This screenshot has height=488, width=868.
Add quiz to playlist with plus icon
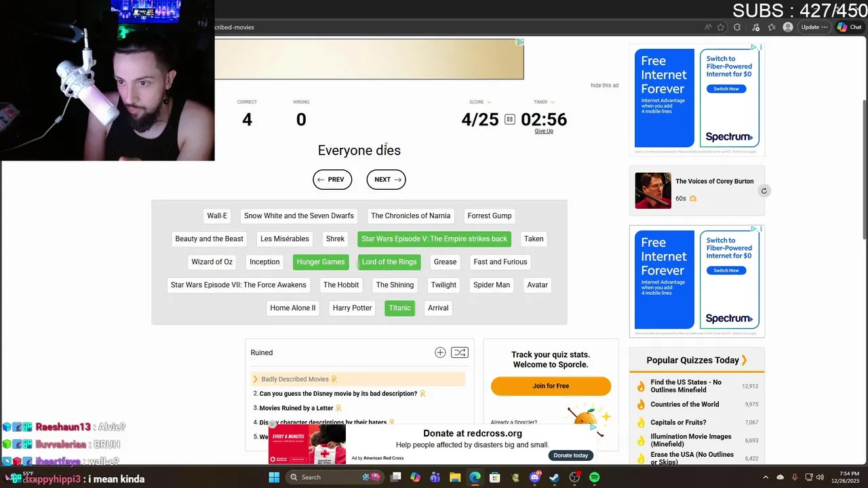[440, 352]
